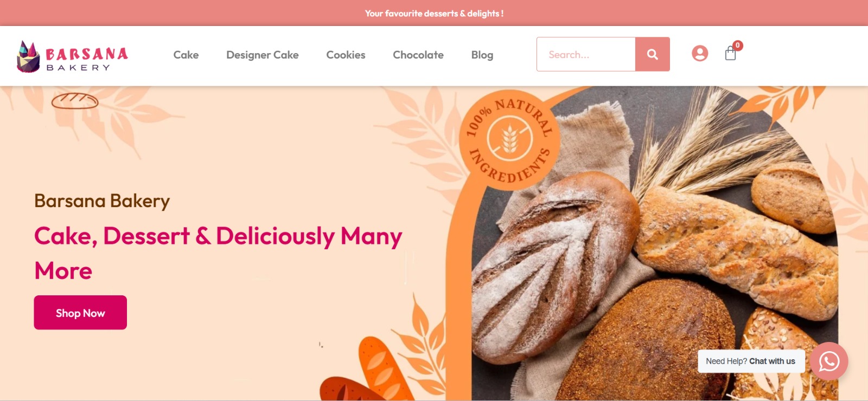This screenshot has width=868, height=401.
Task: Visit the Blog page
Action: 482,55
